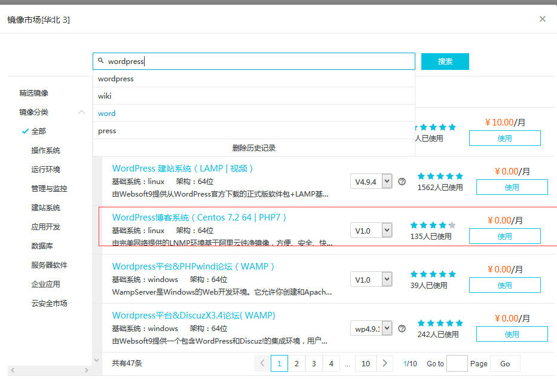Click star rating of WordPress 建站系统 LAMP
The width and height of the screenshot is (557, 392).
[x=440, y=176]
